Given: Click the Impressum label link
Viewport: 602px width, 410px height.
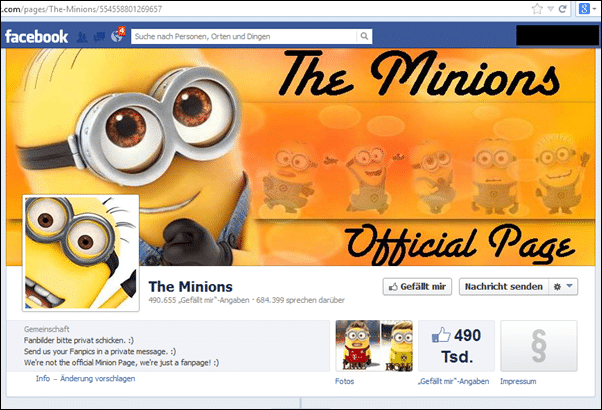Looking at the screenshot, I should [518, 381].
